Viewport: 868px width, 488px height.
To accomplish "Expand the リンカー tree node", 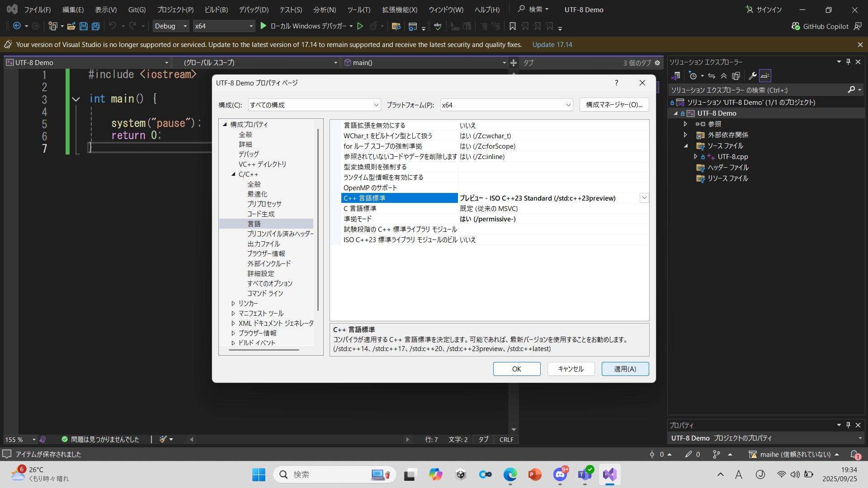I will point(233,303).
